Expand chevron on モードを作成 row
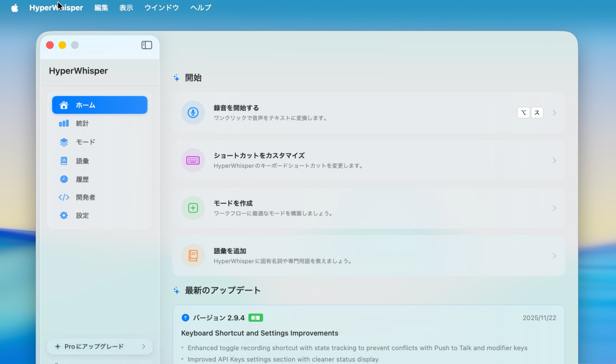Screen dimensions: 616x364 (554, 208)
